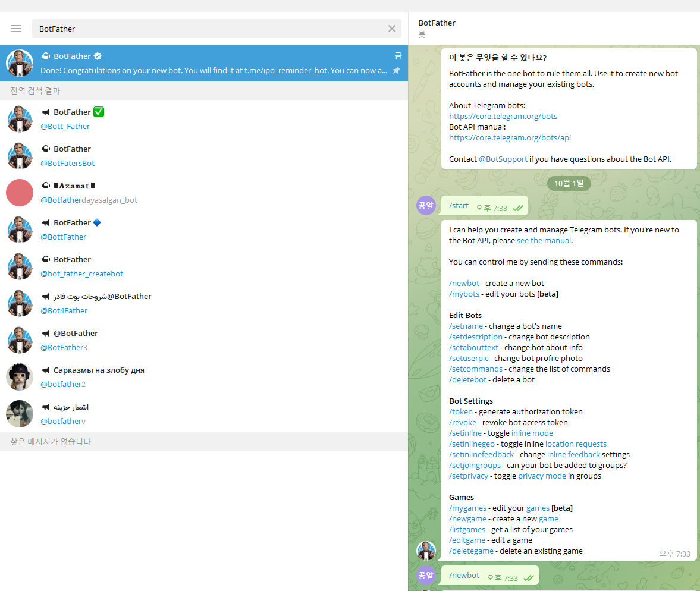This screenshot has height=591, width=700.
Task: Click the /newbot command in help list
Action: (464, 283)
